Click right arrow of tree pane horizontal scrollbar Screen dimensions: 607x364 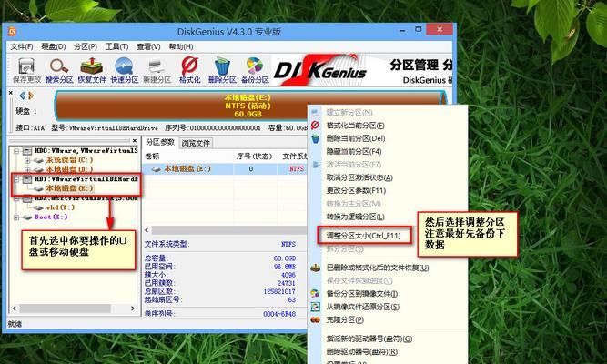point(133,308)
